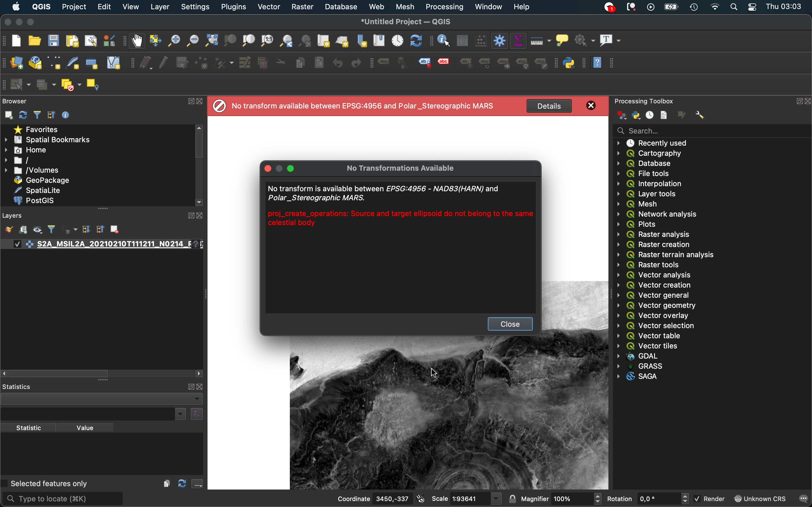Click the Filter Browser icon
The image size is (812, 507).
(x=37, y=115)
